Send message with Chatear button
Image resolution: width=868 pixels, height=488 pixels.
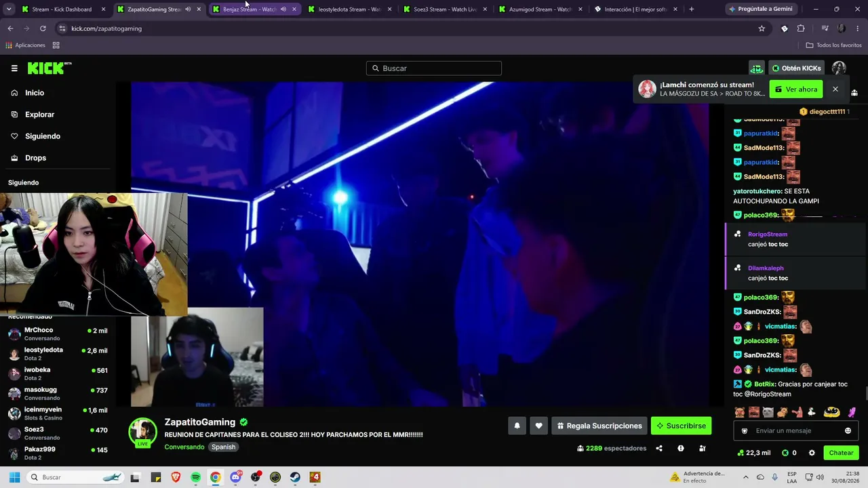841,453
